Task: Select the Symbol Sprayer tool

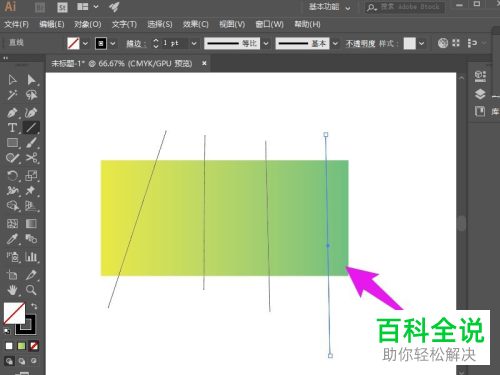Action: click(x=12, y=256)
